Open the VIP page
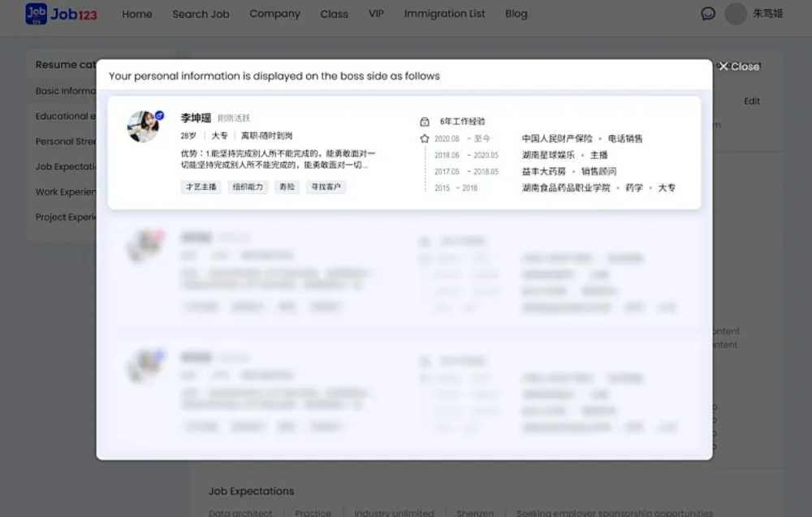The image size is (812, 517). (x=376, y=14)
